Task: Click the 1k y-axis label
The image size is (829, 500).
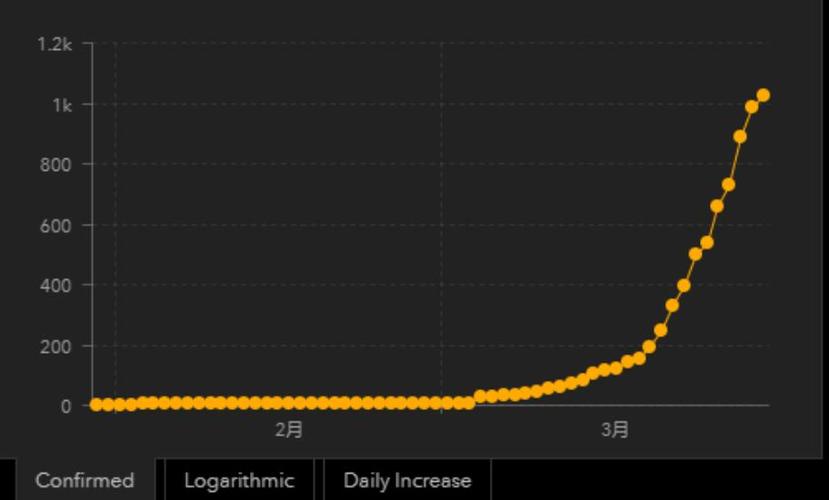Action: click(62, 105)
